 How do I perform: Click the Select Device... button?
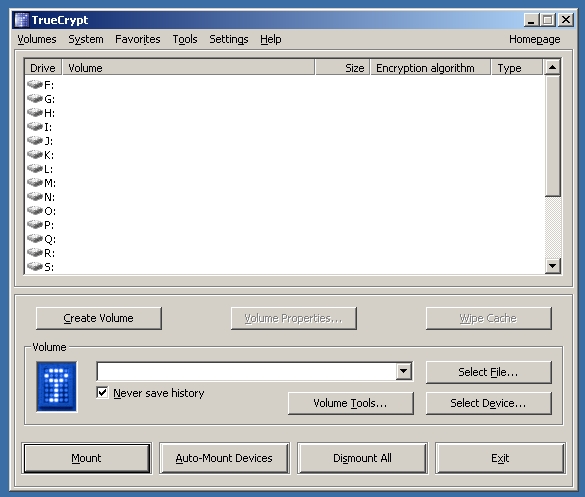(488, 403)
